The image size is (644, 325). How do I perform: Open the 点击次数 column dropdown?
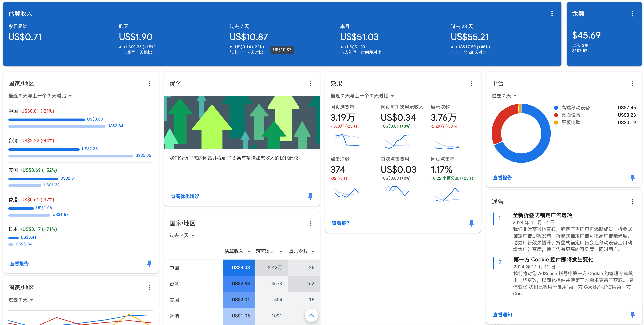[x=302, y=251]
